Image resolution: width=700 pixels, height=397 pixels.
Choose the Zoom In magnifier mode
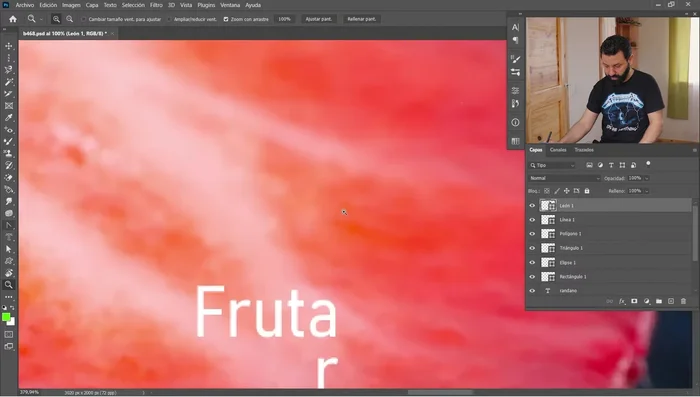tap(56, 19)
